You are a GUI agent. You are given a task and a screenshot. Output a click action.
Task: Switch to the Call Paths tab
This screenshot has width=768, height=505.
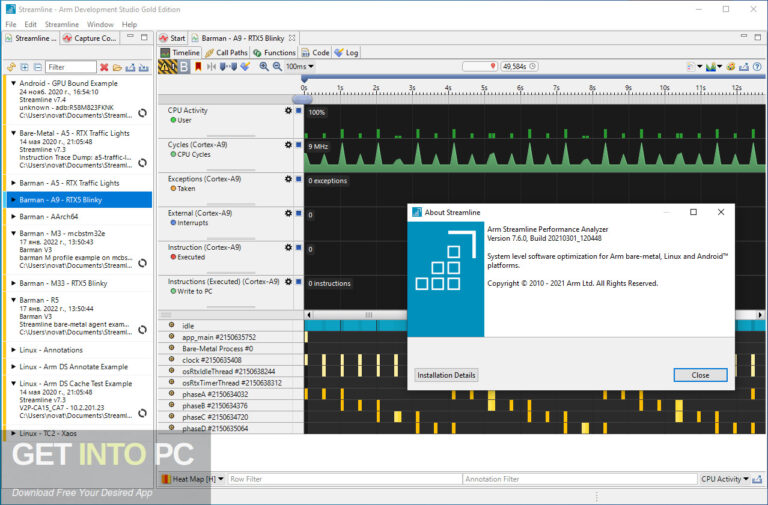click(226, 52)
